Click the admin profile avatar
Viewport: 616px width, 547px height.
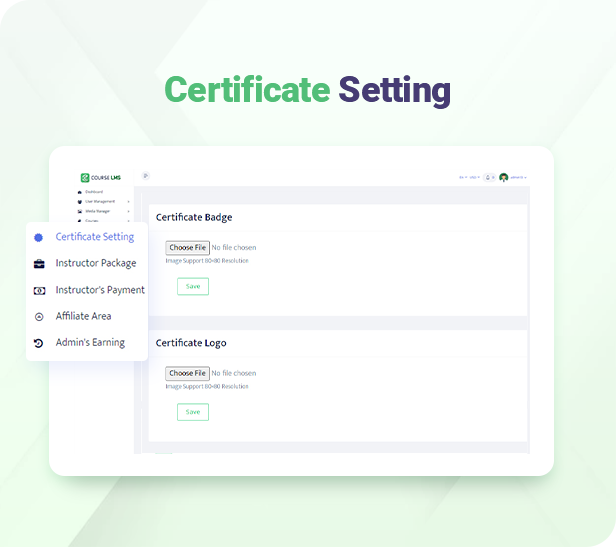click(504, 177)
